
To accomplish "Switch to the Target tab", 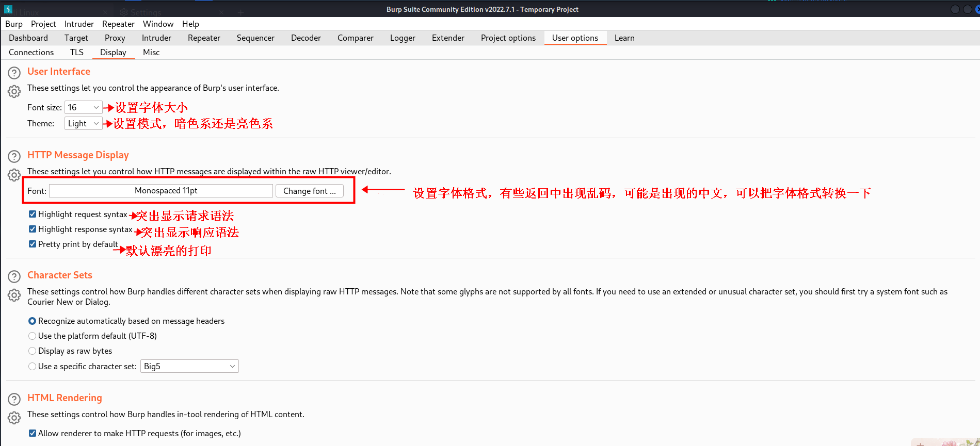I will [76, 38].
